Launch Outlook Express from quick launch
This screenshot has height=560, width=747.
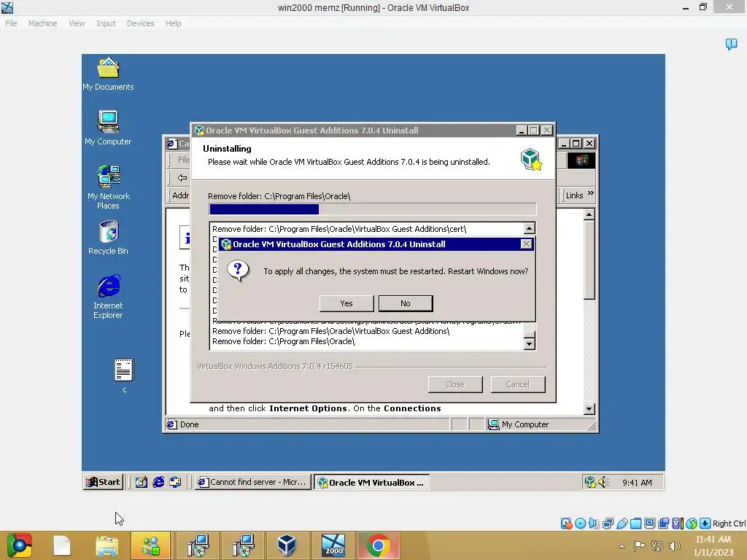tap(175, 482)
